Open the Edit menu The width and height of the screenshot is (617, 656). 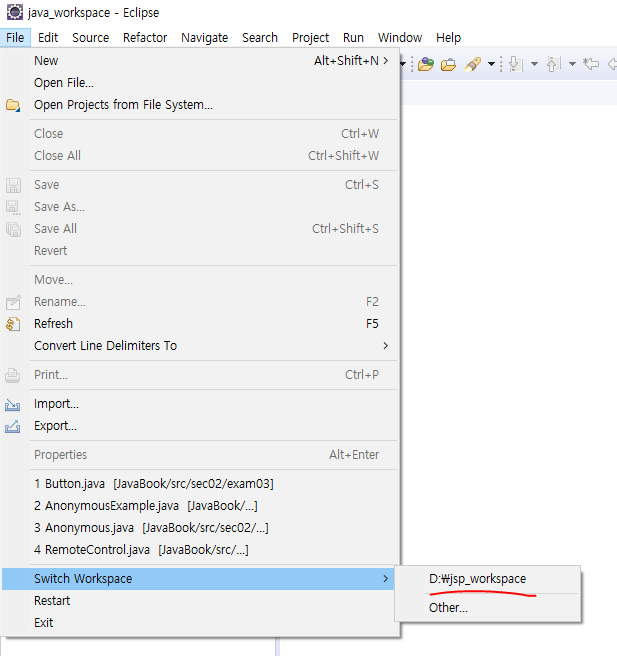coord(48,38)
